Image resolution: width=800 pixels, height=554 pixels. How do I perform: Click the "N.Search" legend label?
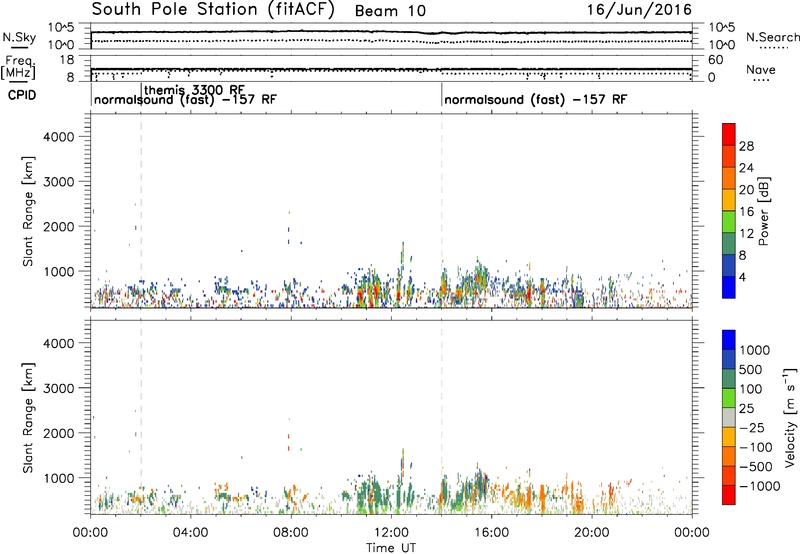[x=772, y=37]
